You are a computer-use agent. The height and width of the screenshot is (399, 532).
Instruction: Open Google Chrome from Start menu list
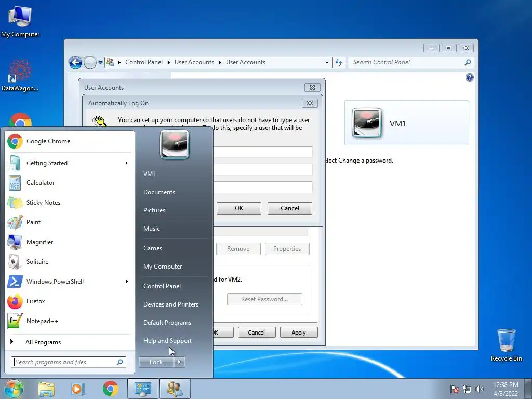tap(69, 141)
